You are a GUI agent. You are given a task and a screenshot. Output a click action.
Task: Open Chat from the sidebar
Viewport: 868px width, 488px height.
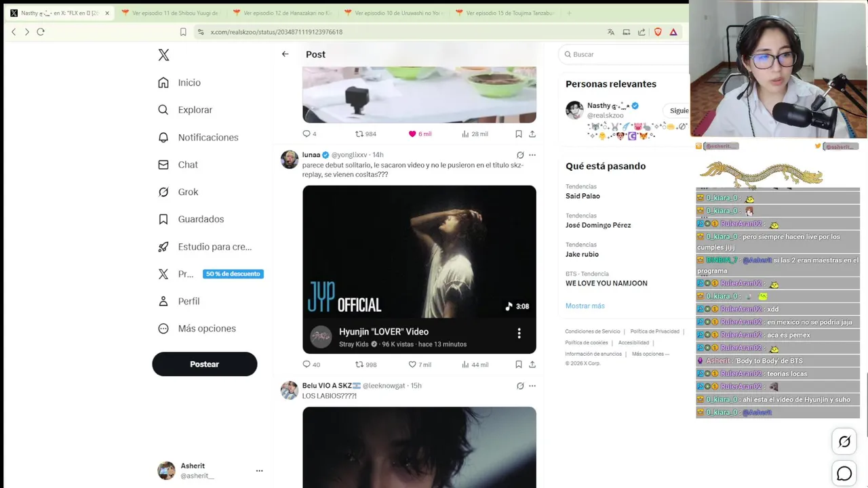[178, 165]
